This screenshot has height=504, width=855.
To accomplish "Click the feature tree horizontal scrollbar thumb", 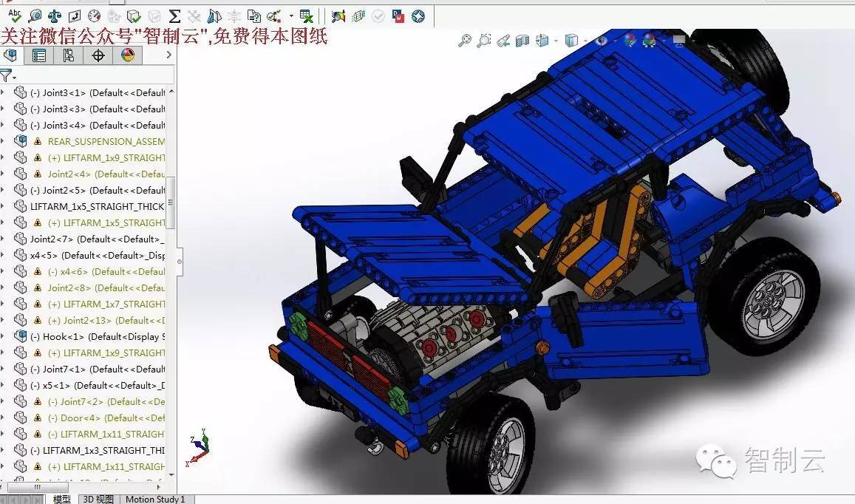I will click(38, 486).
